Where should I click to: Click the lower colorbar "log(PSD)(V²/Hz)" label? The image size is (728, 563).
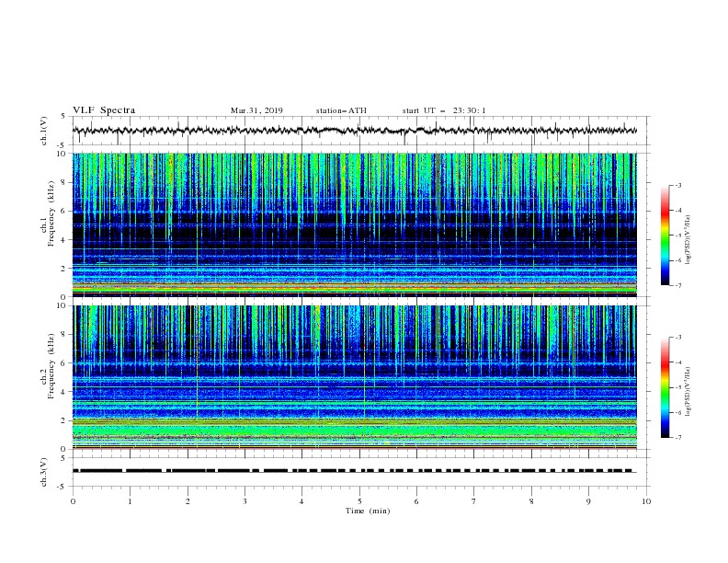688,392
